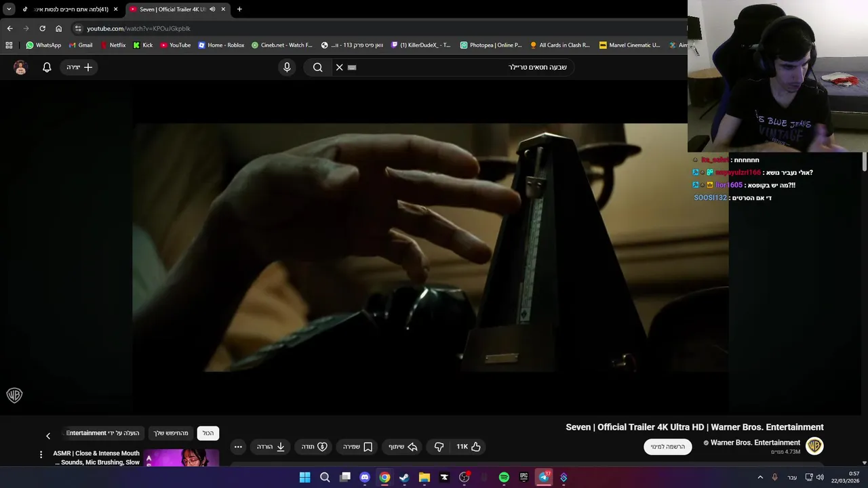The image size is (868, 488).
Task: Select the מהחיפוש שלך filter chip
Action: (171, 433)
